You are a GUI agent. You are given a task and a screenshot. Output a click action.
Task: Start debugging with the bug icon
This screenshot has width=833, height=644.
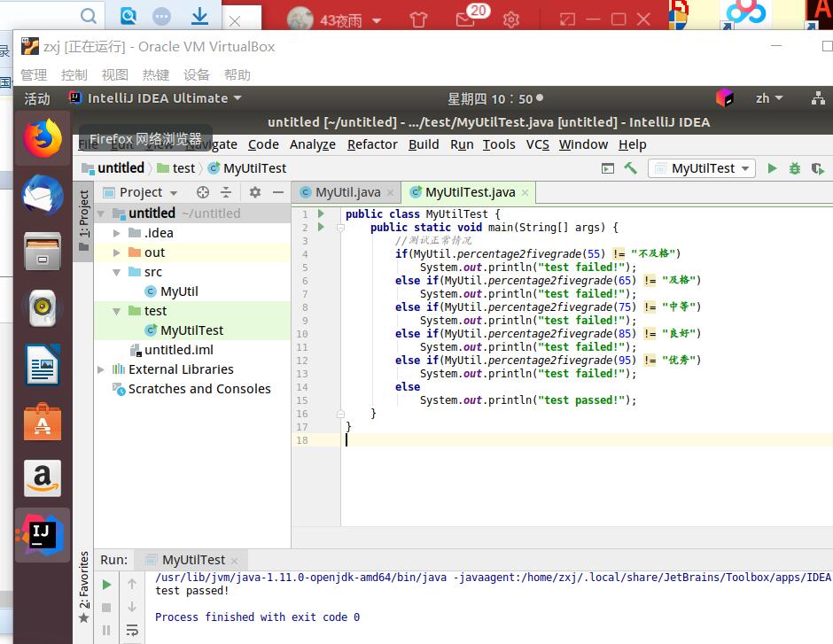click(795, 168)
